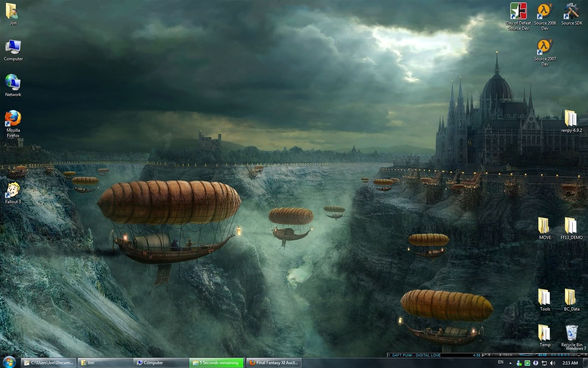Select the Computer desktop icon
The height and width of the screenshot is (368, 588).
13,48
